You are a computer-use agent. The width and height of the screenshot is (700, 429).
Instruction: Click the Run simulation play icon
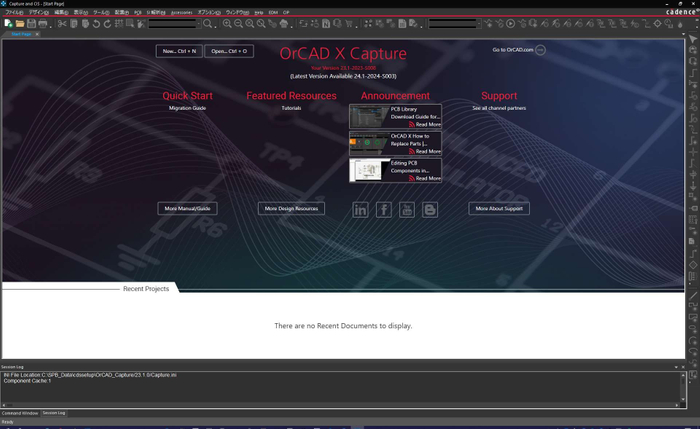(511, 23)
